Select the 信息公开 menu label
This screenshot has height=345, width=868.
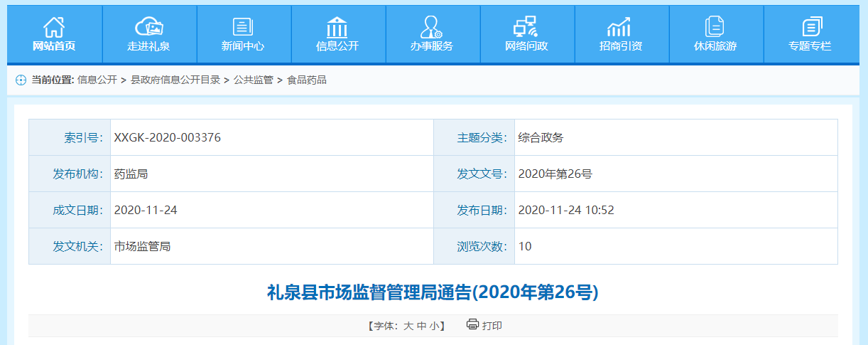[x=337, y=46]
